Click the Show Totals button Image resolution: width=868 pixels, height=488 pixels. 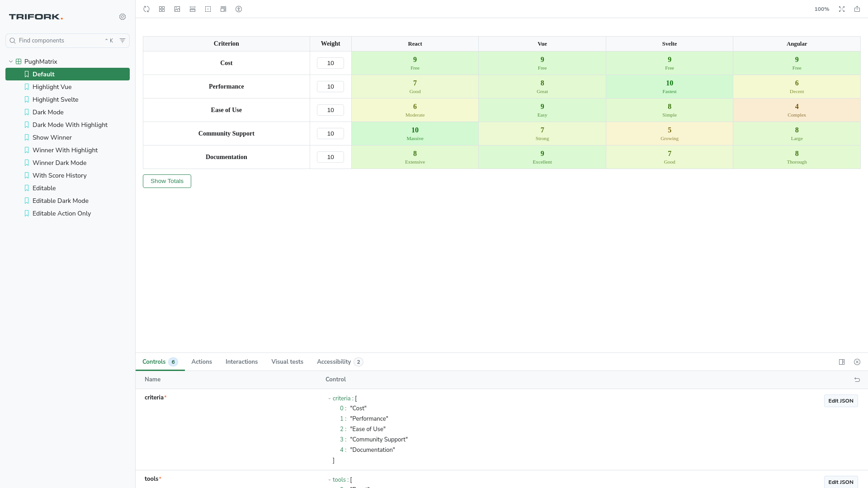(x=167, y=181)
